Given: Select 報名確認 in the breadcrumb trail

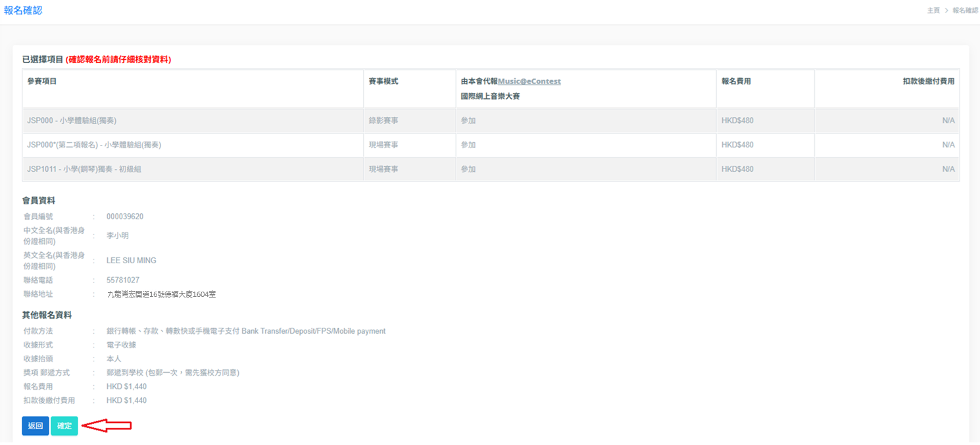Looking at the screenshot, I should (965, 11).
